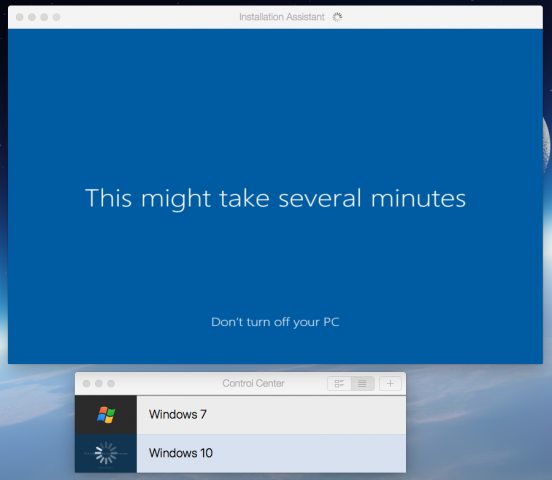552x480 pixels.
Task: Click the Control Center window title
Action: tap(253, 383)
